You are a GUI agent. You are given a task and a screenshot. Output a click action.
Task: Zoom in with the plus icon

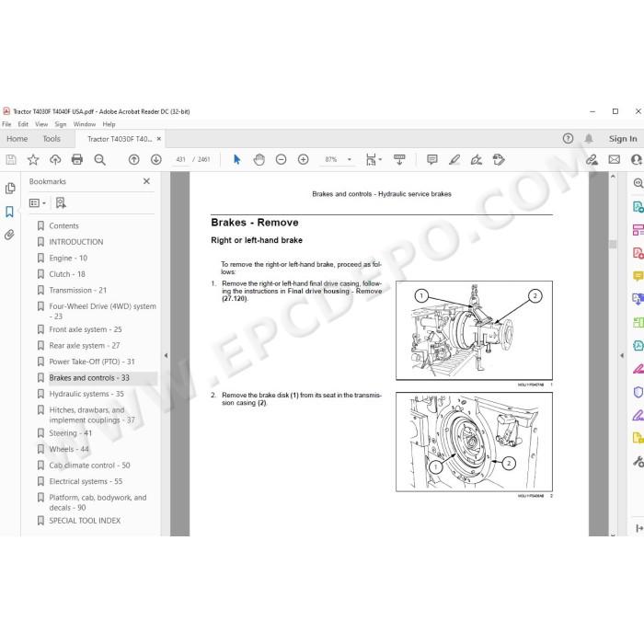click(x=303, y=159)
